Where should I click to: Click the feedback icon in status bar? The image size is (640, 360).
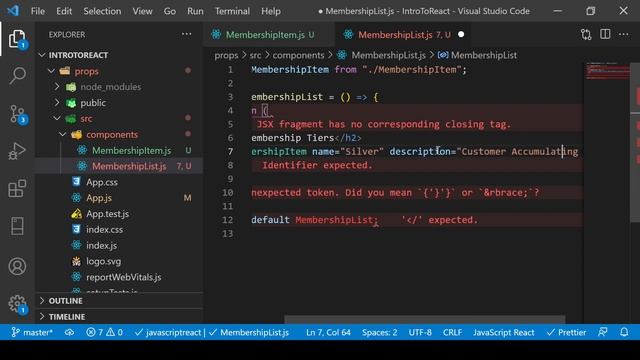603,332
